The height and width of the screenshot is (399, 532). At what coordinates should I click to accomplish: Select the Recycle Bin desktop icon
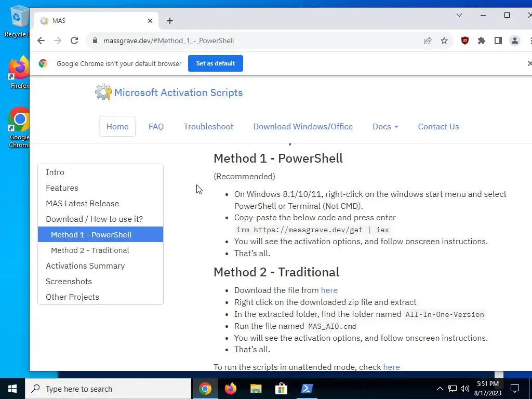17,21
